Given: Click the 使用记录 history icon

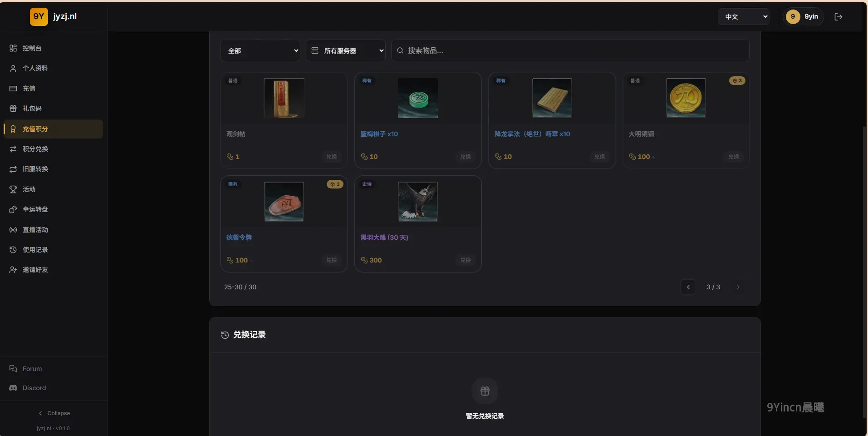Looking at the screenshot, I should click(x=13, y=250).
